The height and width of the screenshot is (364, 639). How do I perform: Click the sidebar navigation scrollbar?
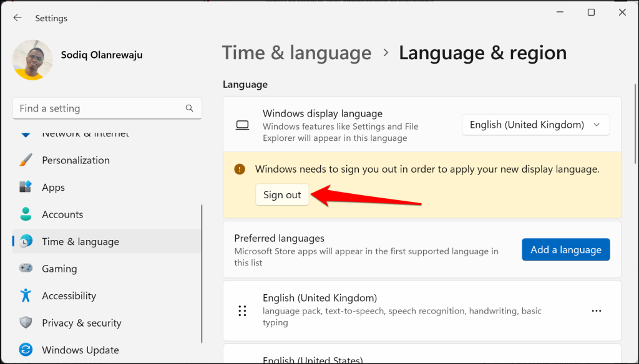tap(202, 274)
